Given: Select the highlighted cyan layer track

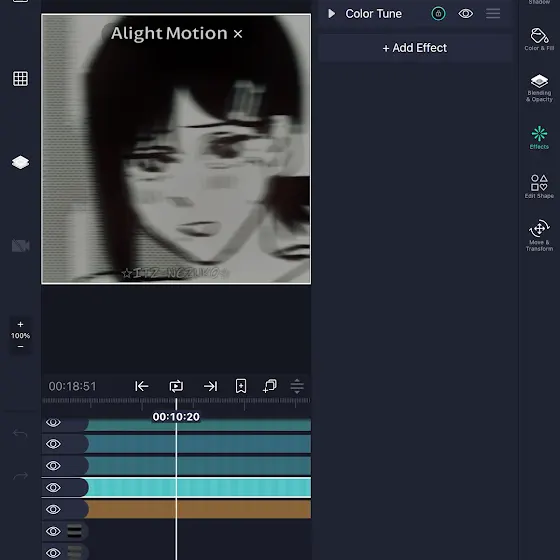Looking at the screenshot, I should coord(198,488).
